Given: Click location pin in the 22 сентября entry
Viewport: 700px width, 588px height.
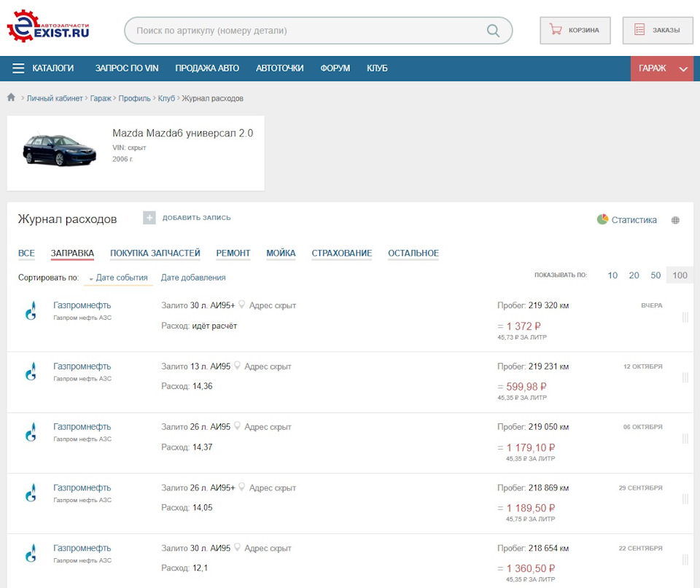Looking at the screenshot, I should [237, 547].
